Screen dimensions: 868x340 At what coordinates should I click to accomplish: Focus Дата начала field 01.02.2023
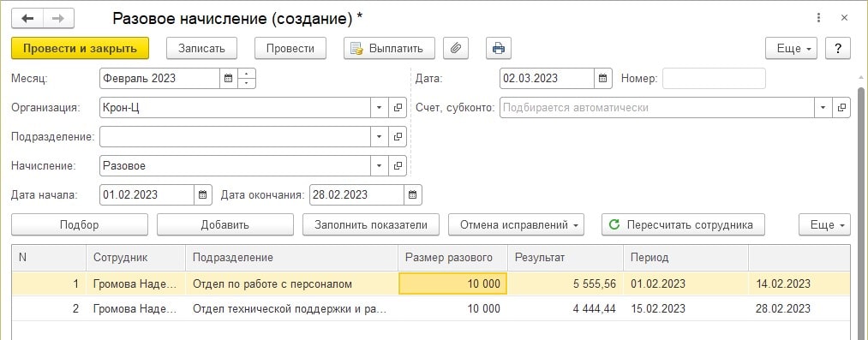pyautogui.click(x=147, y=194)
